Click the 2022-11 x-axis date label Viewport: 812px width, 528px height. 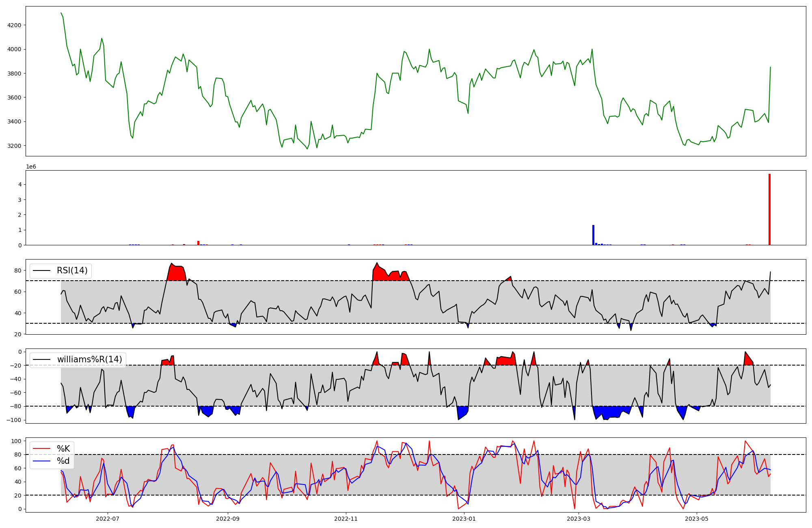[x=346, y=519]
